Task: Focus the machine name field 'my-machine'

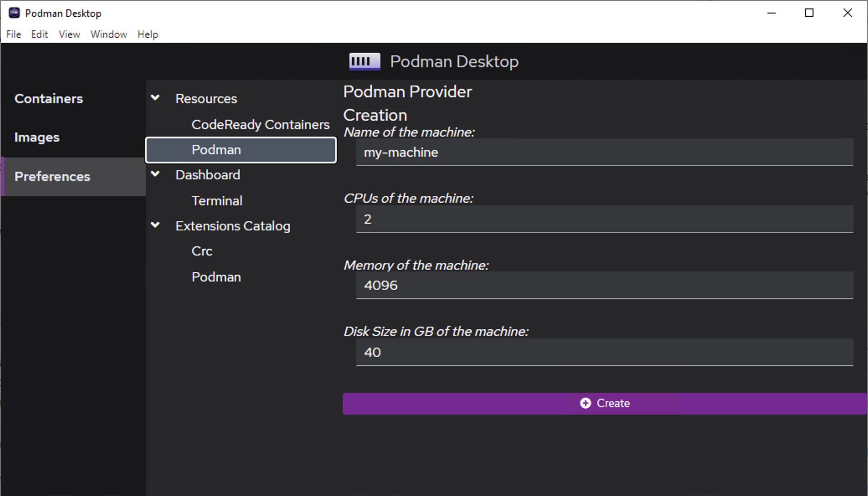Action: coord(604,152)
